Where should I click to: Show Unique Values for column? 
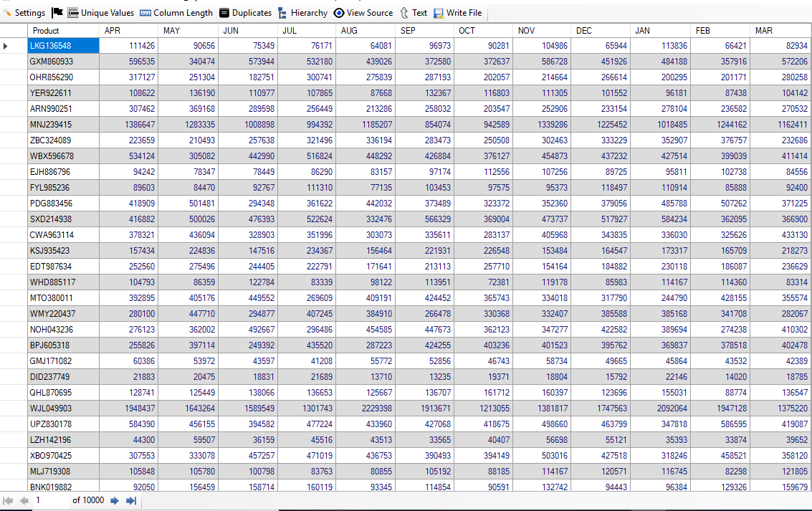click(100, 13)
